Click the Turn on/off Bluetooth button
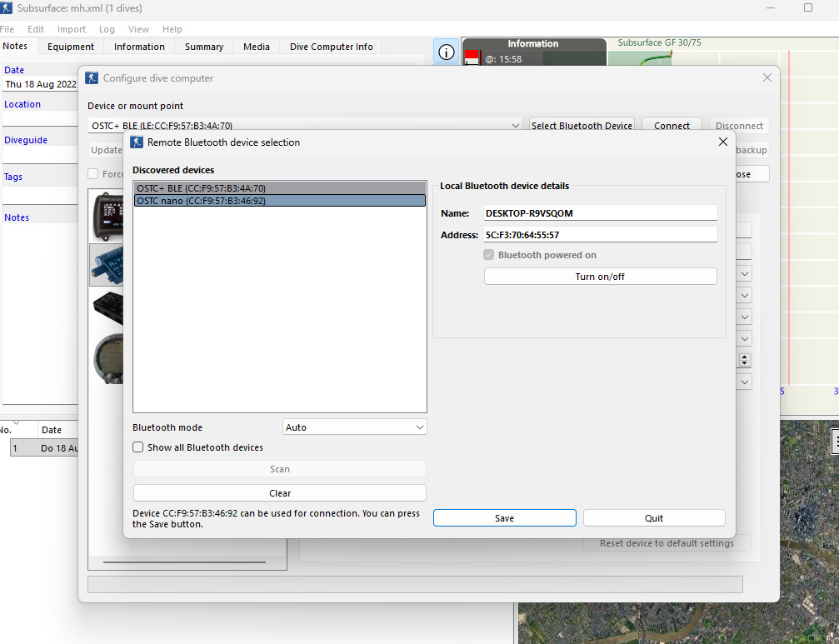This screenshot has width=839, height=644. click(x=600, y=276)
